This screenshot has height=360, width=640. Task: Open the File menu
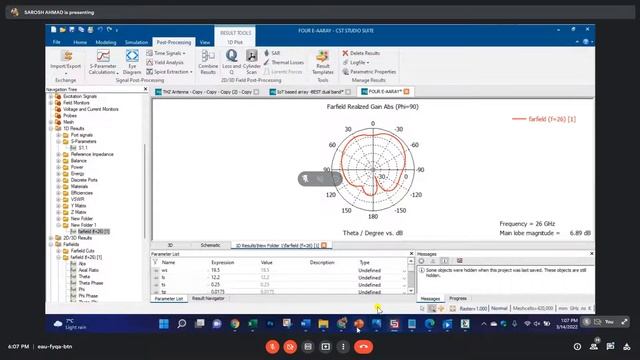pyautogui.click(x=57, y=42)
